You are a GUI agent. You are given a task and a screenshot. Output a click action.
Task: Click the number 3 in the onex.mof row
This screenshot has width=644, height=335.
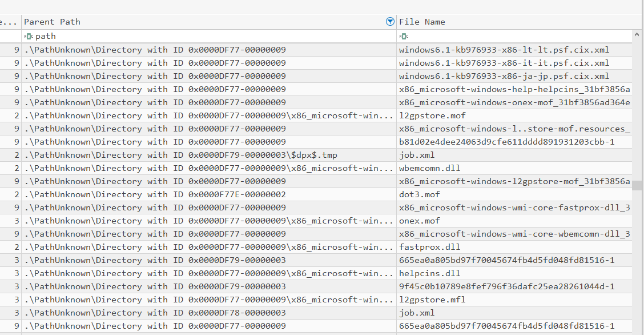point(17,221)
